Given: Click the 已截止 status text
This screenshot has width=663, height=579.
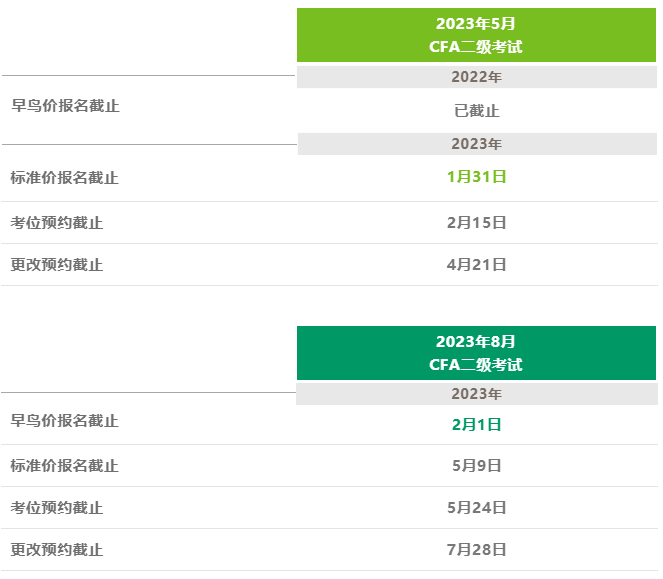Looking at the screenshot, I should (477, 111).
